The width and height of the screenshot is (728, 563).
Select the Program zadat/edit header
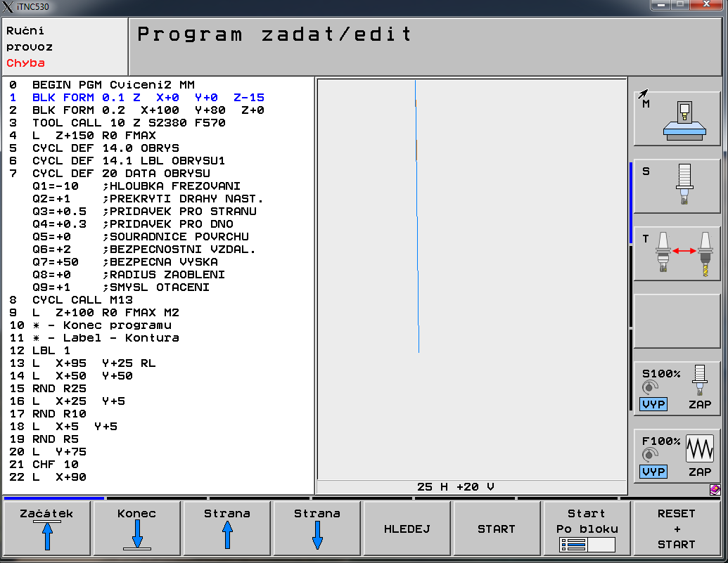(274, 34)
